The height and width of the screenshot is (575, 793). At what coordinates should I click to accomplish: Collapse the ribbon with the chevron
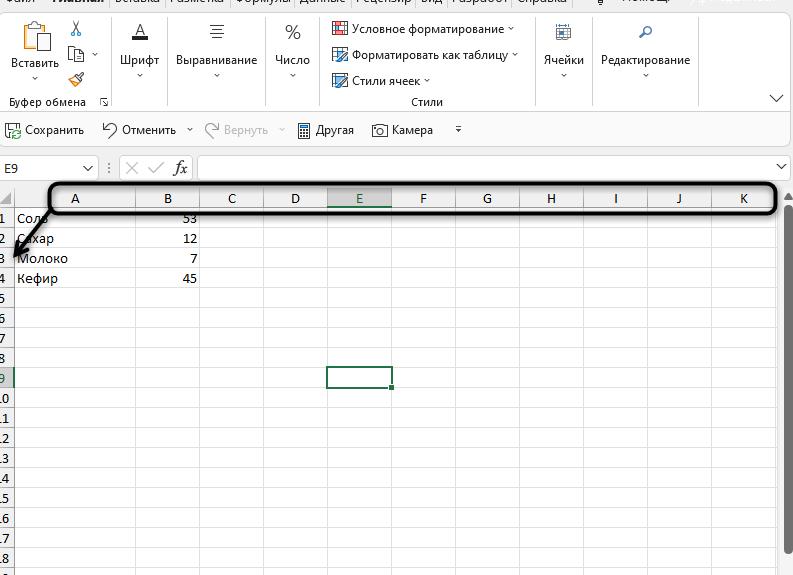776,98
